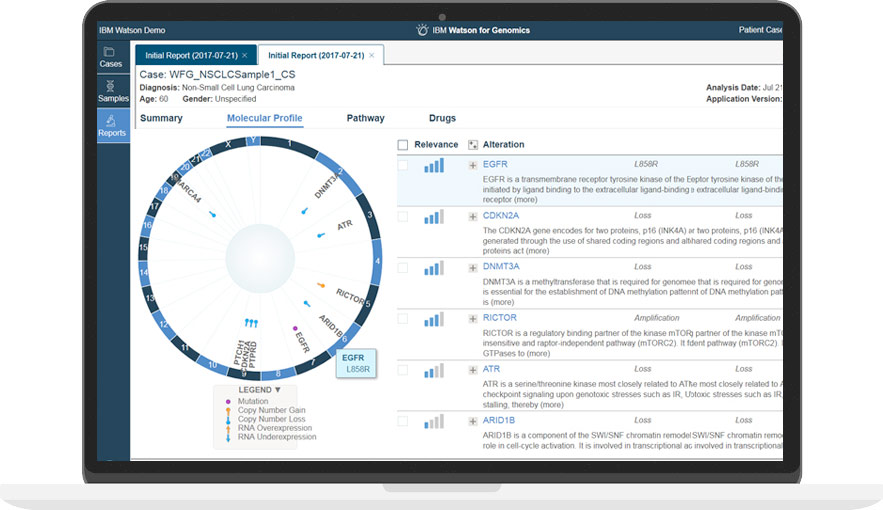
Task: Select chromosome 1 segment on ring
Action: coord(289,145)
